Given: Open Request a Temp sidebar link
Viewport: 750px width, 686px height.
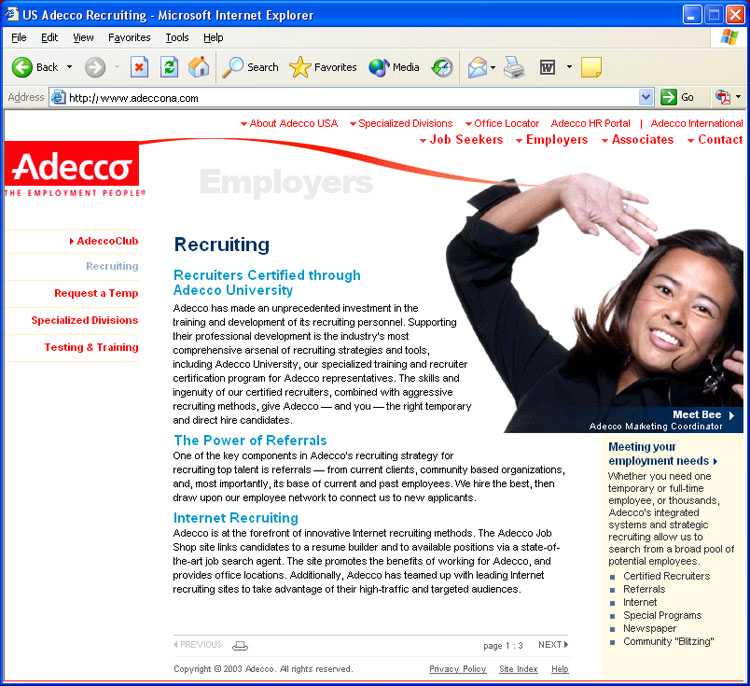Looking at the screenshot, I should [x=96, y=293].
